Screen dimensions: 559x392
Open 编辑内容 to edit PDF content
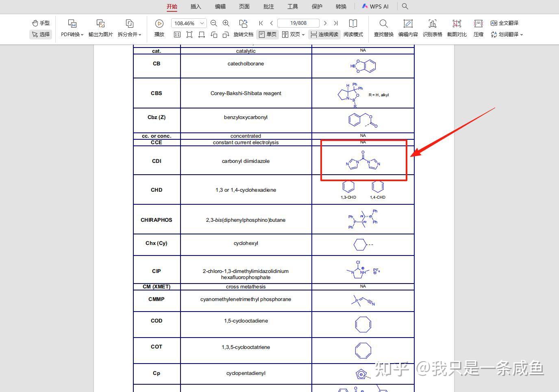pos(408,28)
